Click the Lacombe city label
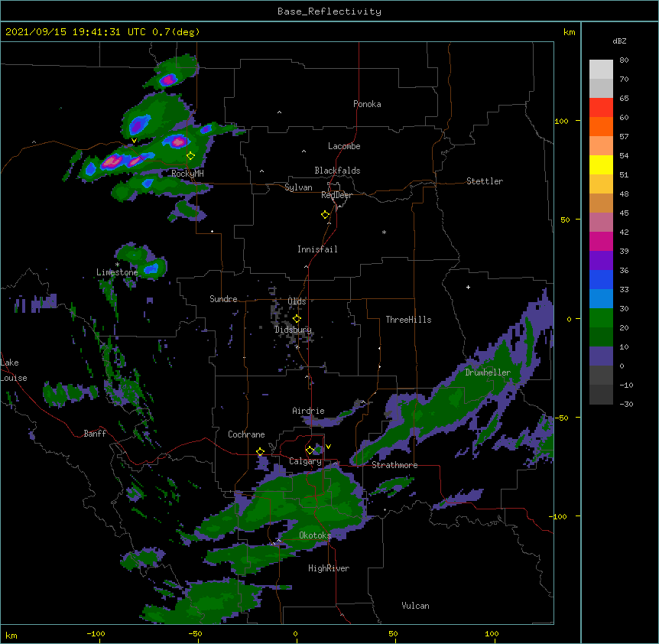 [344, 146]
